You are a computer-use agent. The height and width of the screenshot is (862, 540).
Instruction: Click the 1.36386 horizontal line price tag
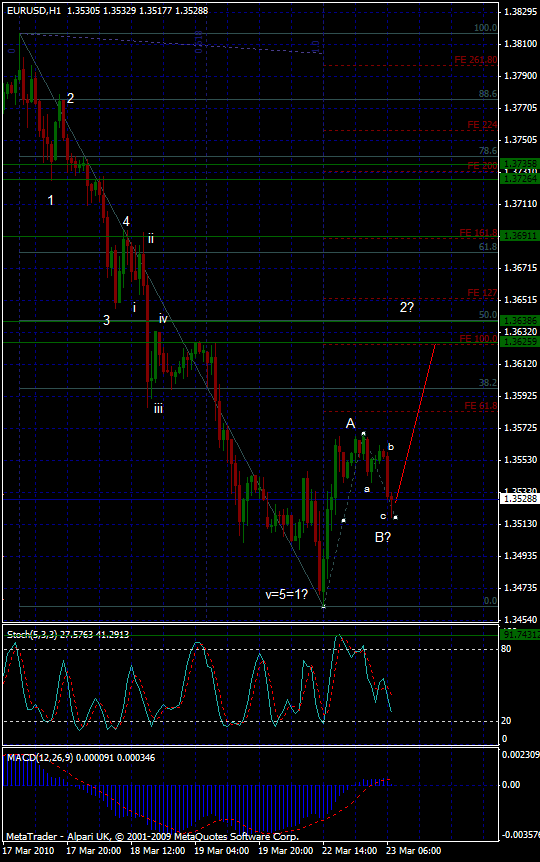click(x=520, y=321)
